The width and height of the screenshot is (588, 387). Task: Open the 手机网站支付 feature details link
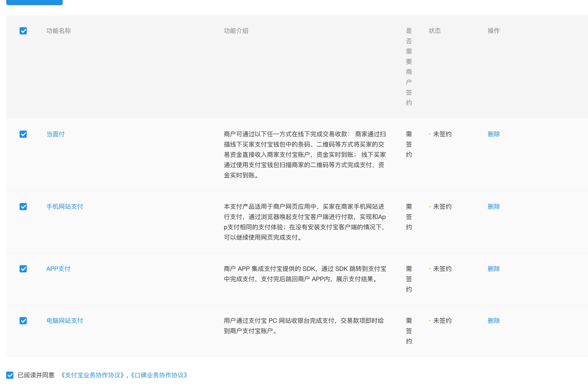[x=64, y=206]
